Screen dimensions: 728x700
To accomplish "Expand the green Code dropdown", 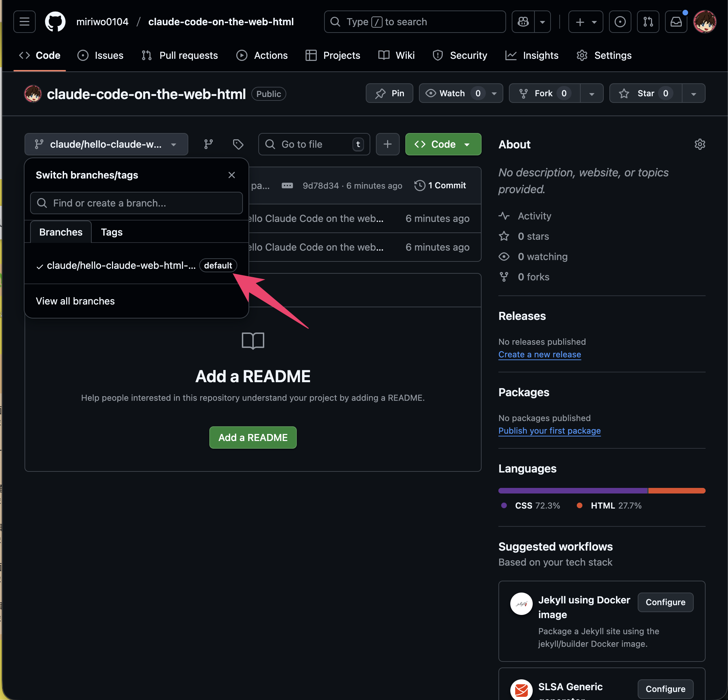I will 443,145.
